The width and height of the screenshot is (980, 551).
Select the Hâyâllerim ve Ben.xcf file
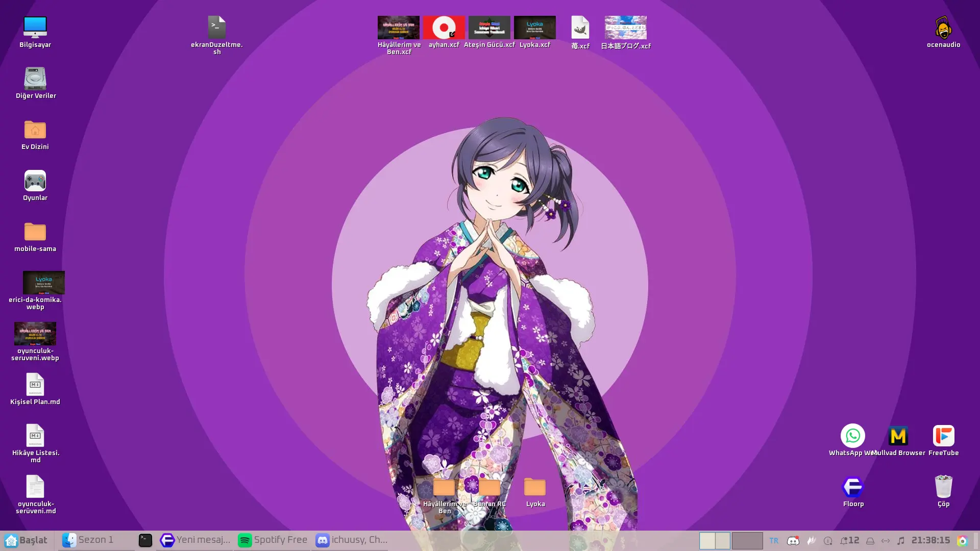(399, 35)
